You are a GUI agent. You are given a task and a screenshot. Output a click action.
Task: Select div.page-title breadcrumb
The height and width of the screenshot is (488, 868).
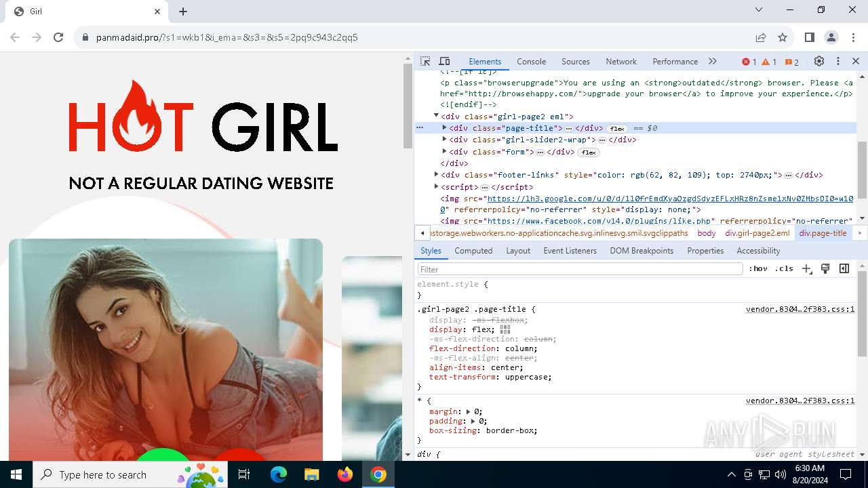[x=823, y=233]
